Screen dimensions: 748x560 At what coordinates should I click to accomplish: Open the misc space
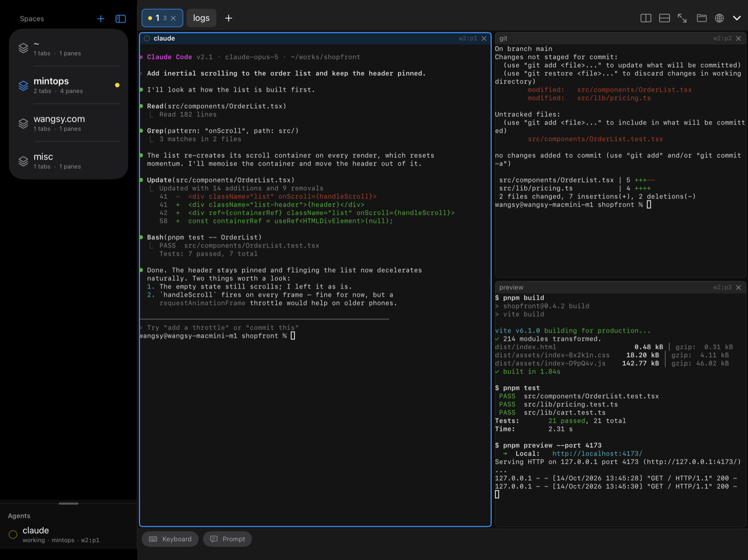(68, 161)
